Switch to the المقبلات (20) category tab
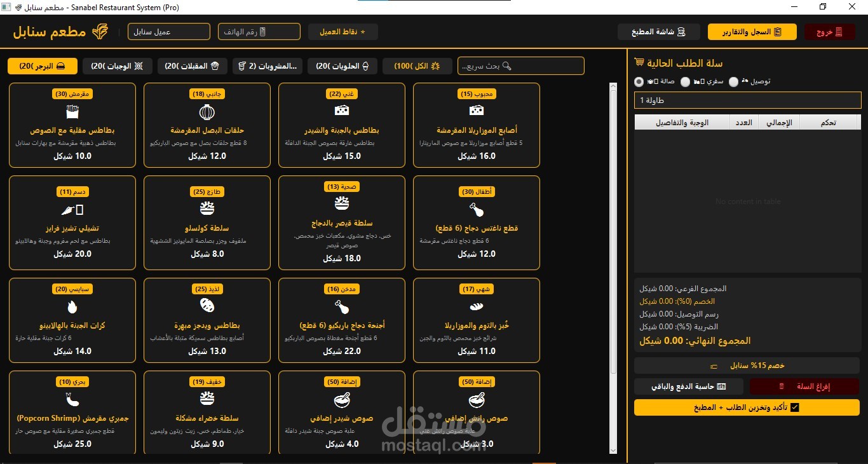This screenshot has width=868, height=464. (193, 66)
